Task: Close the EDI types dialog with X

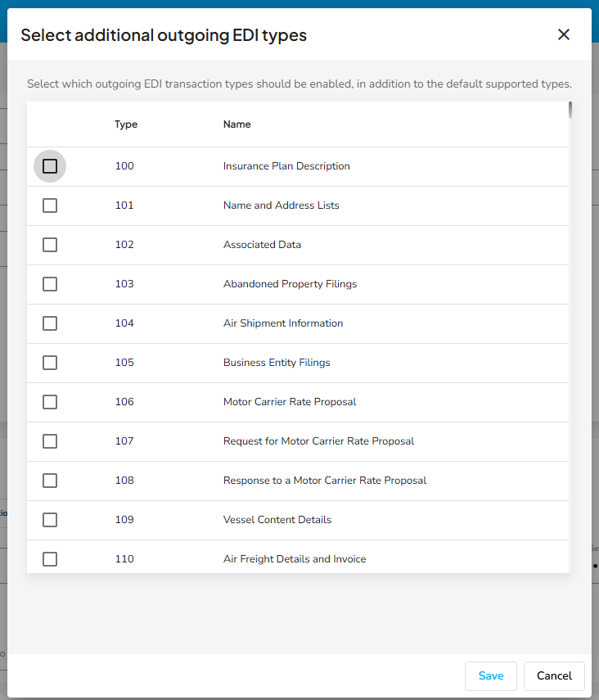Action: [x=564, y=34]
